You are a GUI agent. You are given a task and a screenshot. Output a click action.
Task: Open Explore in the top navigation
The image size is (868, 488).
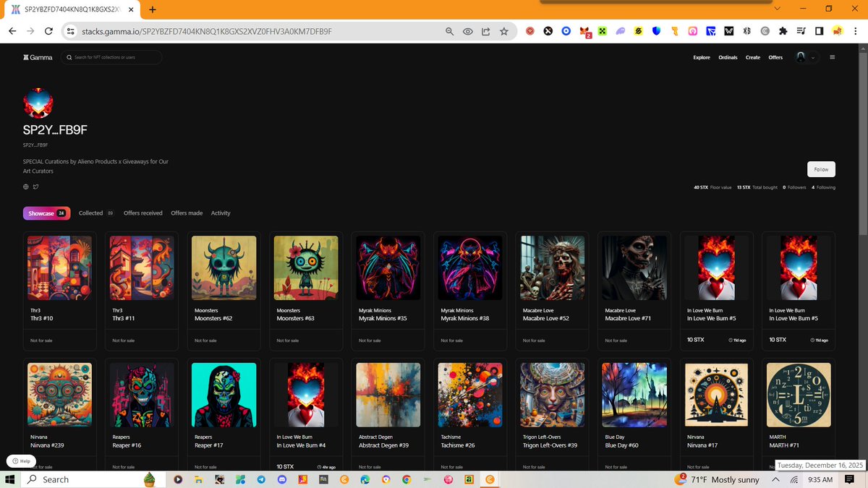coord(702,57)
